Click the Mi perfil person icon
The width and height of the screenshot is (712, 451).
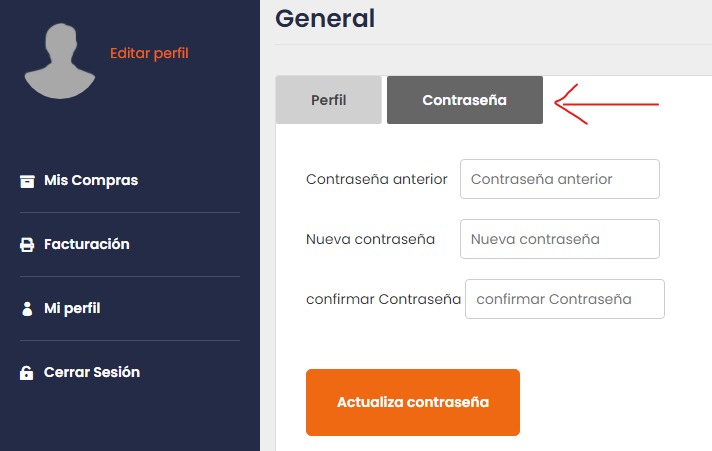pos(27,309)
